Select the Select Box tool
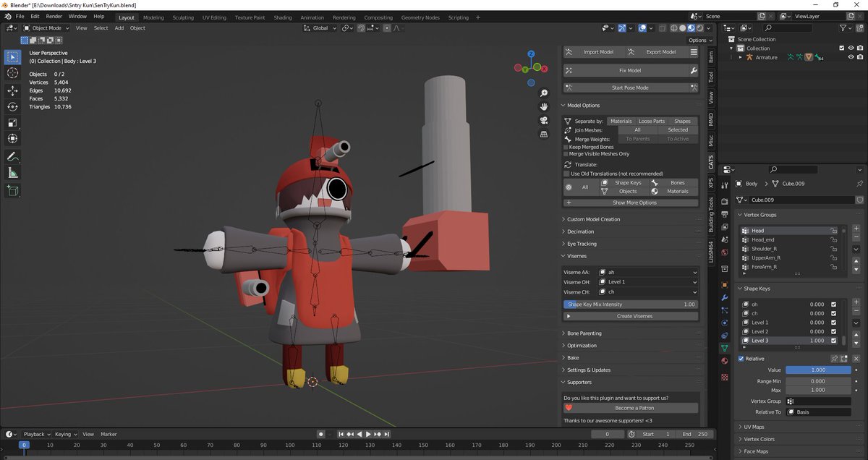The width and height of the screenshot is (868, 460). pos(12,57)
